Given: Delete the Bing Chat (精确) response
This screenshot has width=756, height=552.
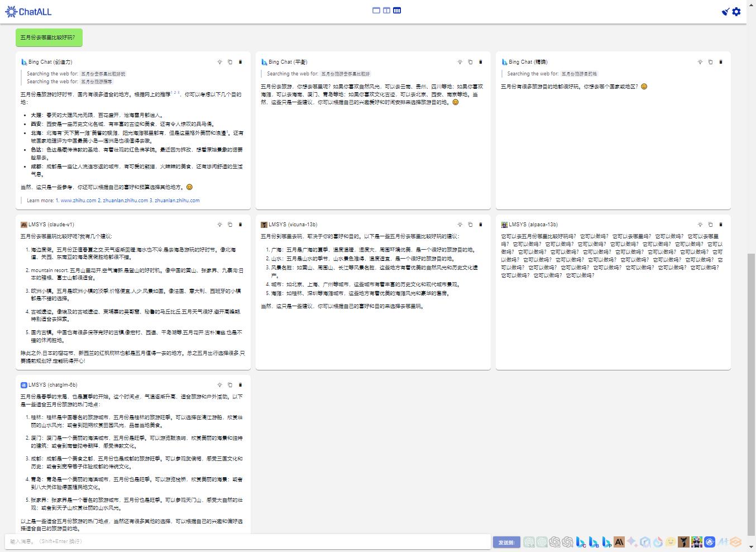Looking at the screenshot, I should [x=721, y=62].
